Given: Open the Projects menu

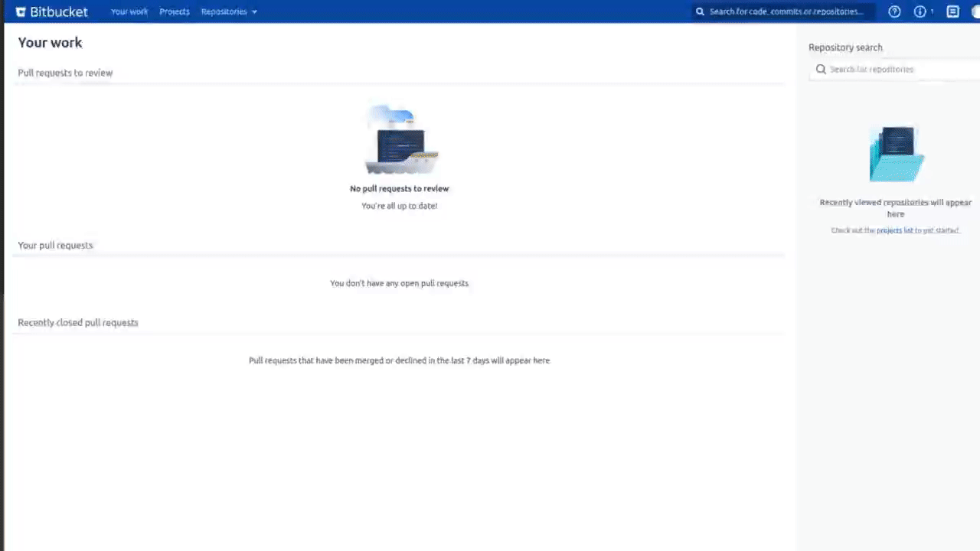Looking at the screenshot, I should point(174,11).
